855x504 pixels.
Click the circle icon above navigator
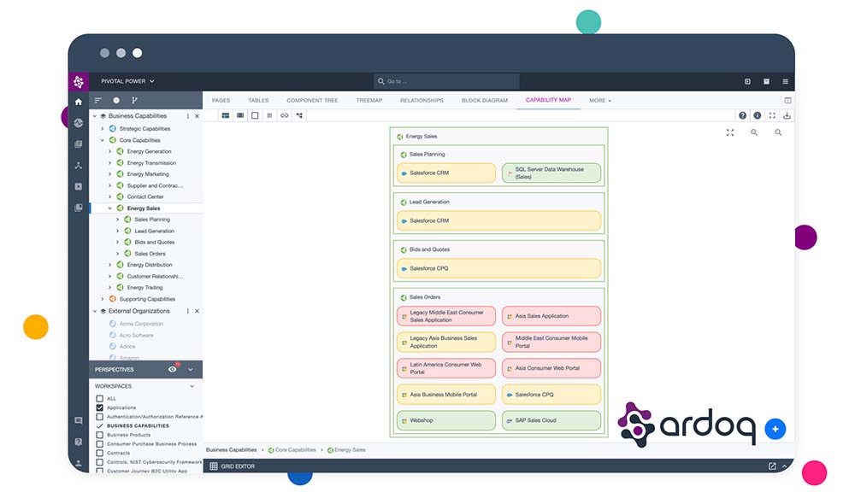116,100
